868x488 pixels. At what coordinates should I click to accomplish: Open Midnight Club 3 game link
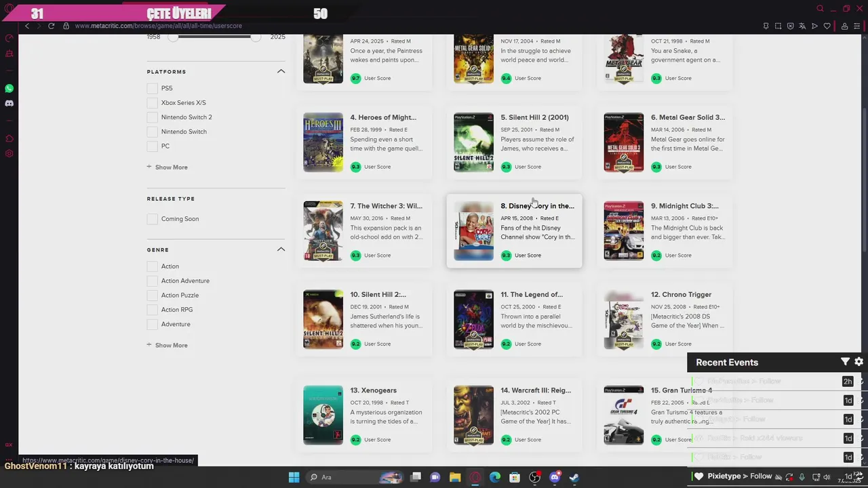tap(685, 206)
